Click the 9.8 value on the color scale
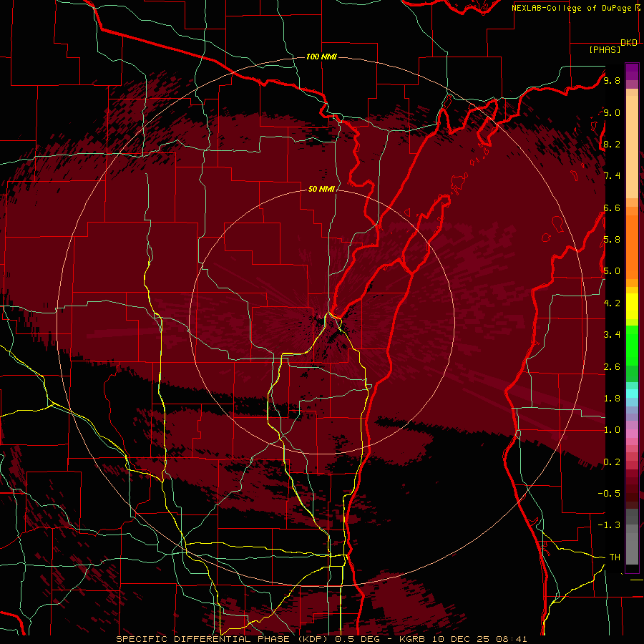Image resolution: width=644 pixels, height=644 pixels. pyautogui.click(x=612, y=80)
